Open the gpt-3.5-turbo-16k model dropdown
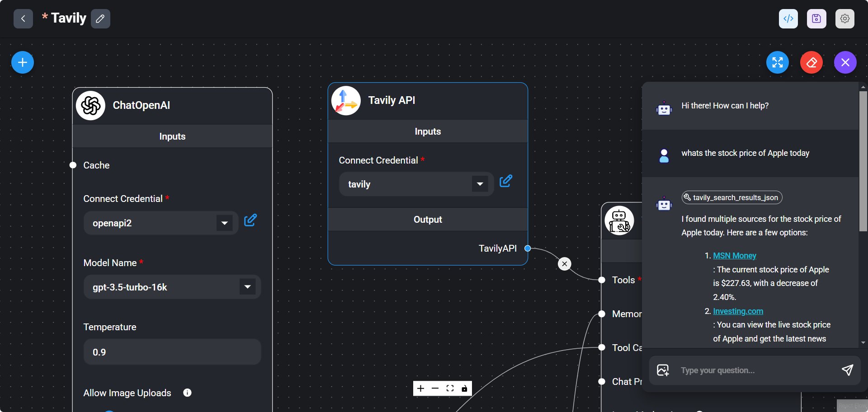868x412 pixels. [x=247, y=287]
